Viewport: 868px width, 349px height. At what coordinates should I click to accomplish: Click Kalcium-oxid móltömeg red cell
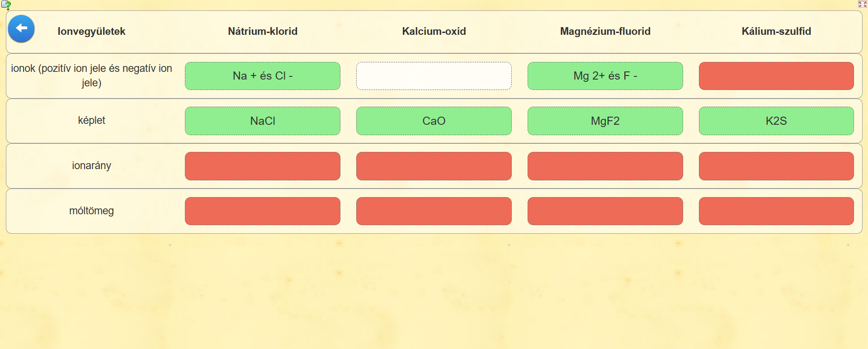434,211
